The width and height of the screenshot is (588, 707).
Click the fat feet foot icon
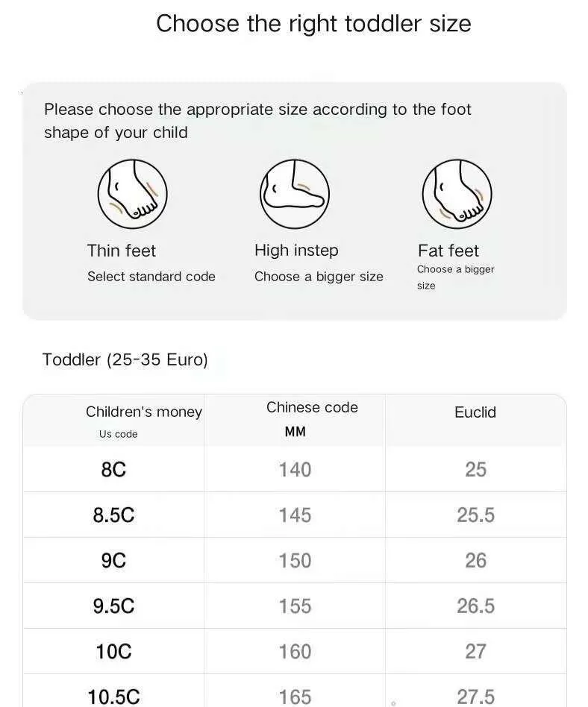pyautogui.click(x=457, y=193)
